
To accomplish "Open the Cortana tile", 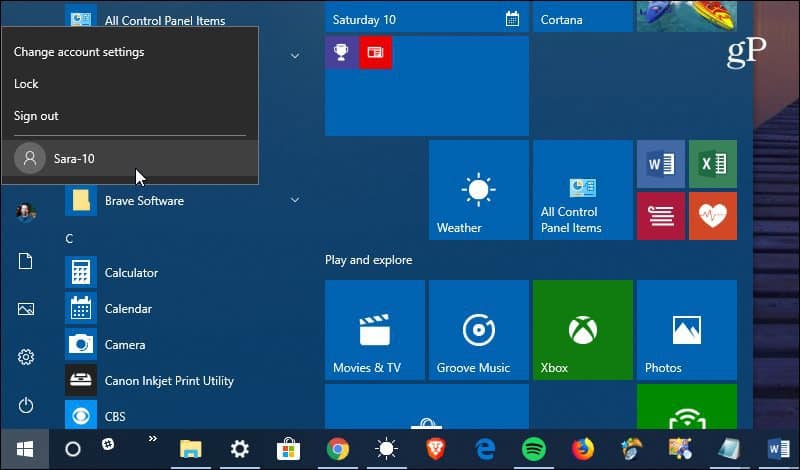I will coord(583,17).
